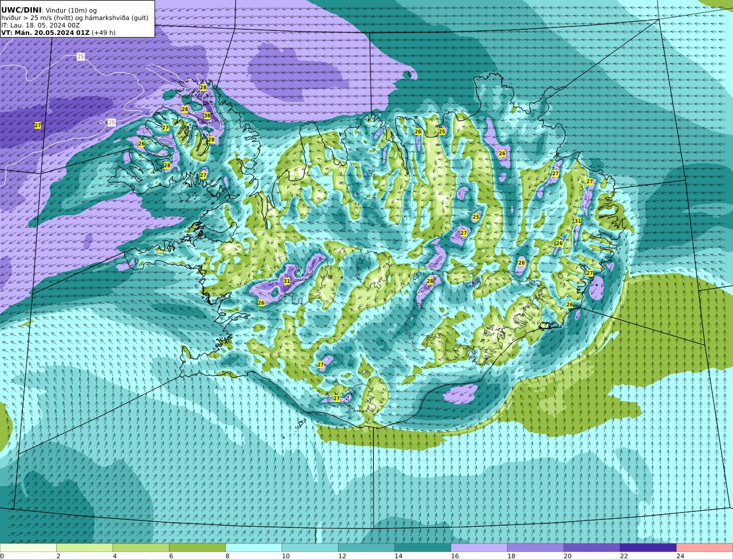Select the dark indigo 22–24 m/s legend swatch
This screenshot has width=733, height=560.
pos(648,548)
